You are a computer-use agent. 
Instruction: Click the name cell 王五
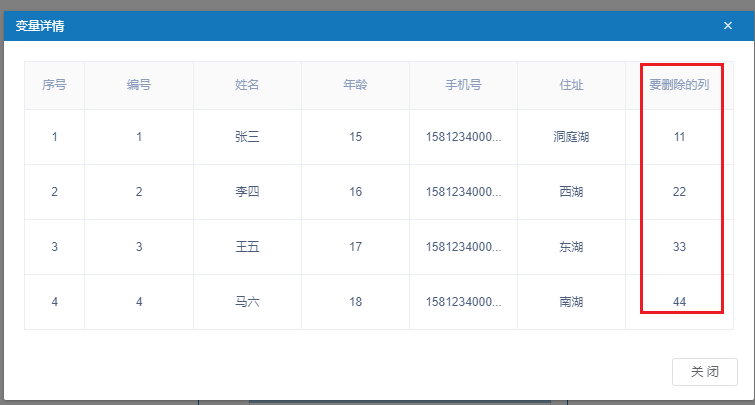click(247, 247)
